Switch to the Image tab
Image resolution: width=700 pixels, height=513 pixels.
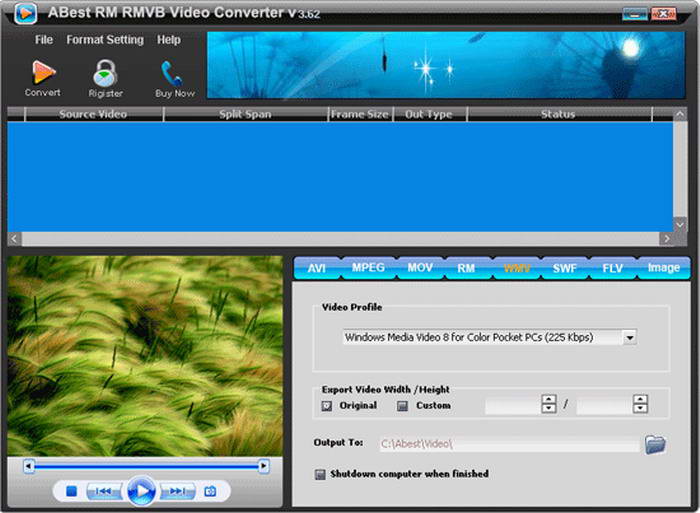point(663,268)
